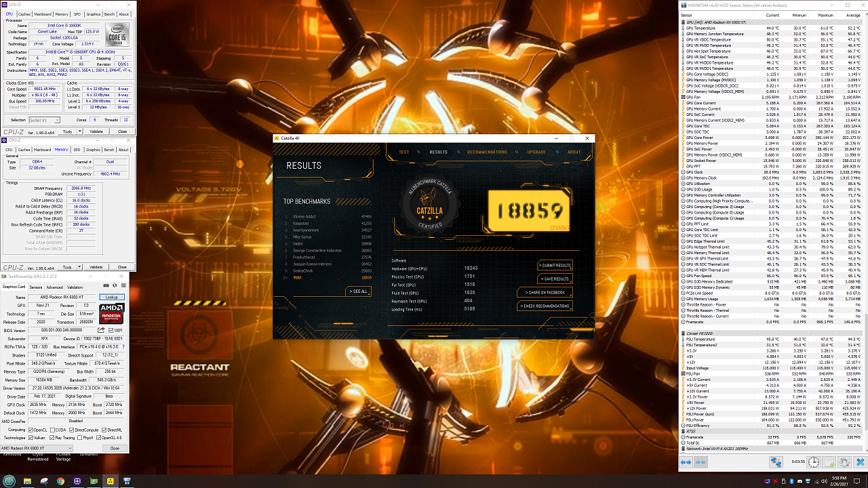Click Check Recommendations button in Catzilla

[545, 306]
